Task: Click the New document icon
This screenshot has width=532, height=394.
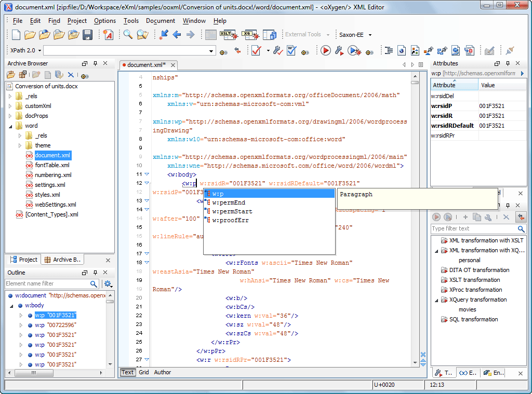Action: [x=16, y=35]
